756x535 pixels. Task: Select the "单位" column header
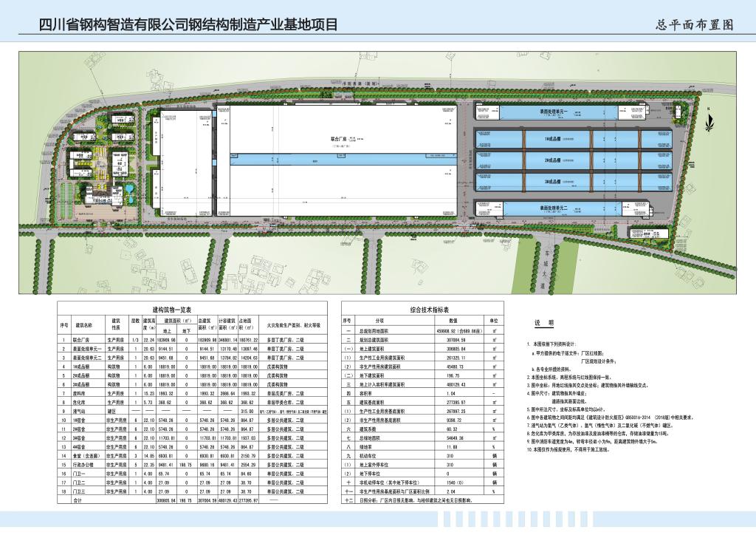click(494, 321)
